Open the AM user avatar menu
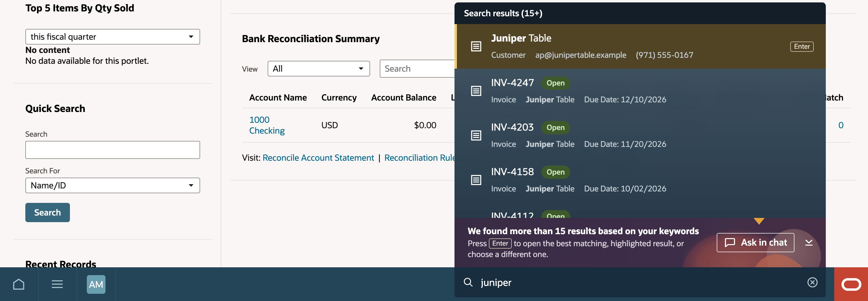The height and width of the screenshot is (301, 868). [x=96, y=284]
